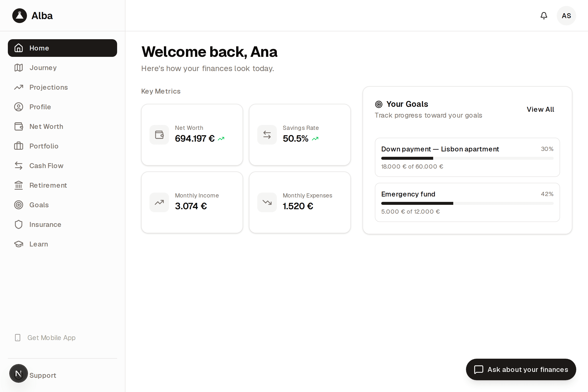Click the Monthly Income label
588x392 pixels.
click(197, 196)
